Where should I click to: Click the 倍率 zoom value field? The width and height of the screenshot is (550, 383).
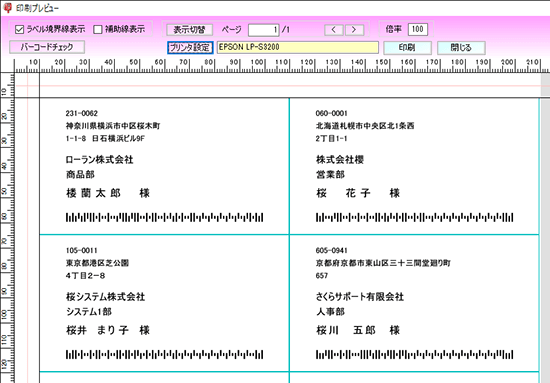pyautogui.click(x=418, y=29)
